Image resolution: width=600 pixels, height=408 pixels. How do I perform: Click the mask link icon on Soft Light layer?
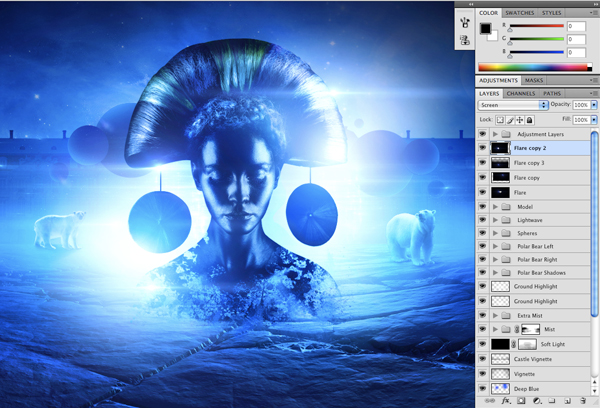pos(514,344)
